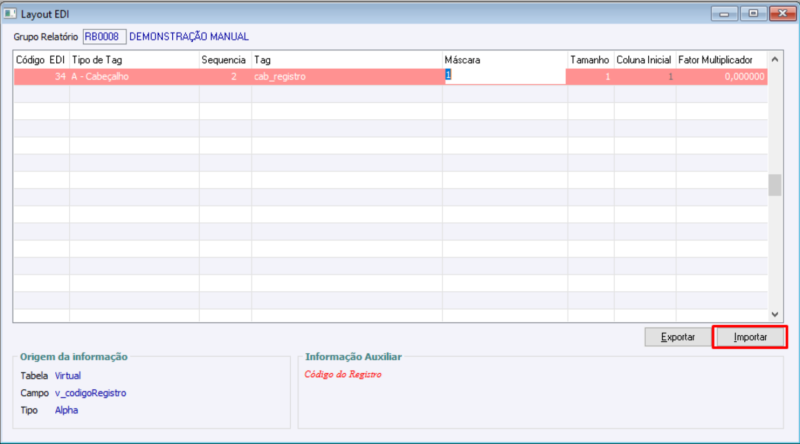Select the 'cab_registro' tag cell
Screen dimensions: 800x444
click(347, 77)
